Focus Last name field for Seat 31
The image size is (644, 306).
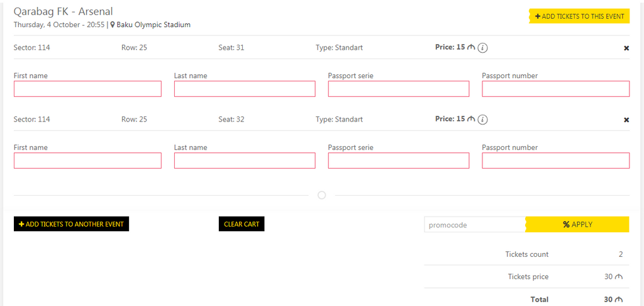[x=245, y=89]
